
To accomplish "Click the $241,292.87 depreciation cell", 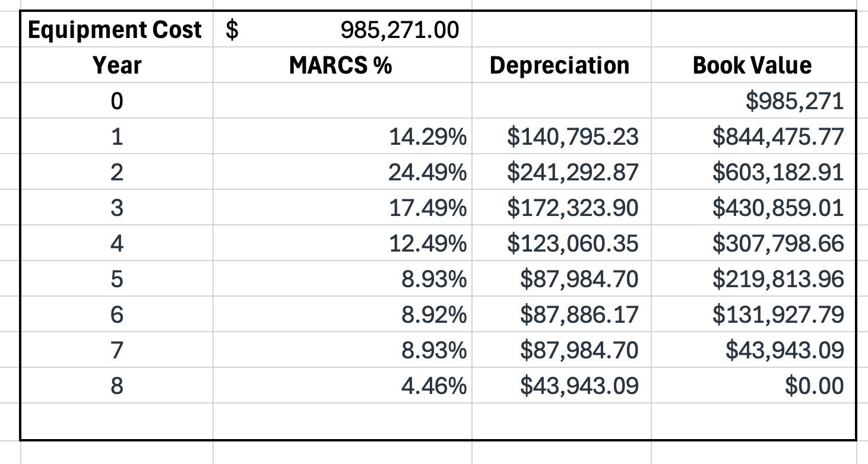I will coord(573,173).
